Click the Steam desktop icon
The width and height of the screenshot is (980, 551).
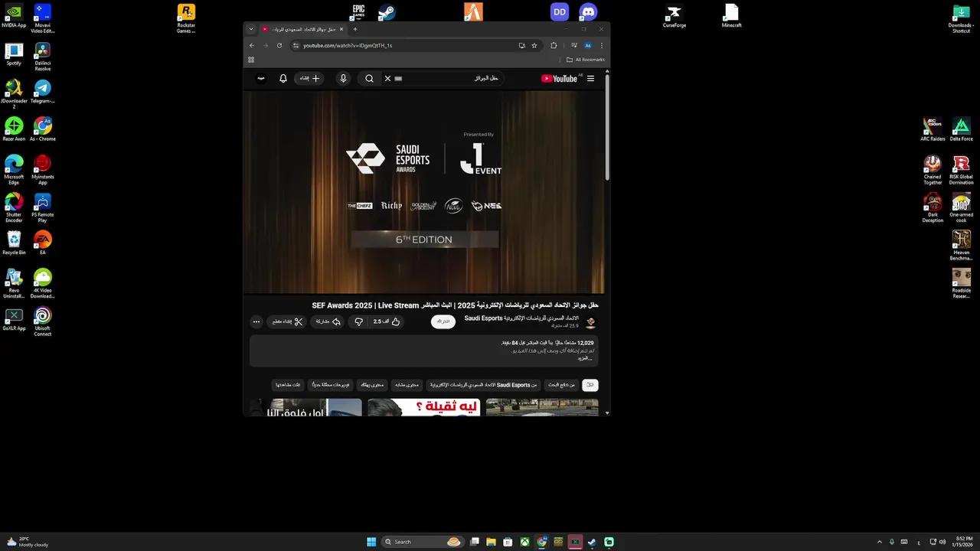tap(387, 12)
